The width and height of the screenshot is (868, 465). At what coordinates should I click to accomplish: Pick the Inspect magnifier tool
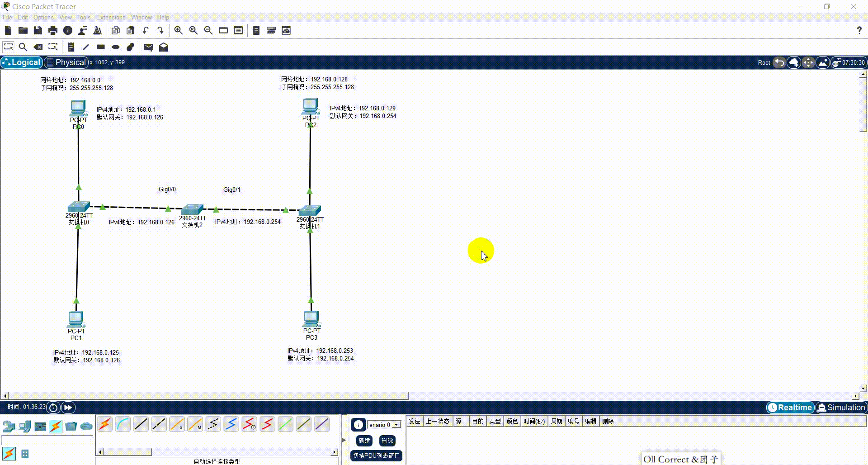23,47
